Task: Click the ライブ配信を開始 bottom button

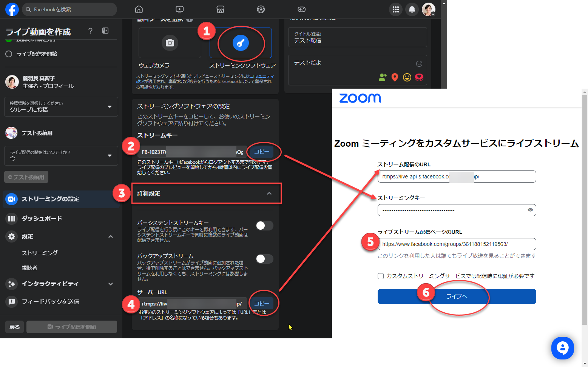Action: [72, 327]
